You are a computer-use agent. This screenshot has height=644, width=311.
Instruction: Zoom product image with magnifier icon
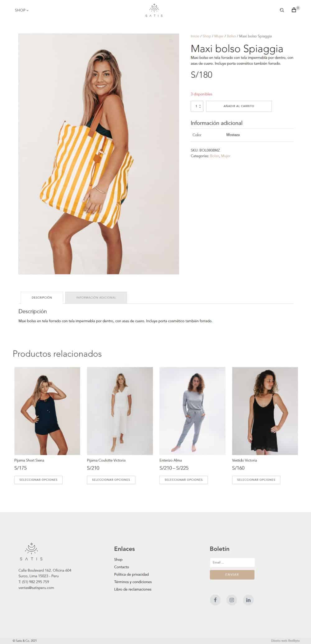pyautogui.click(x=171, y=41)
